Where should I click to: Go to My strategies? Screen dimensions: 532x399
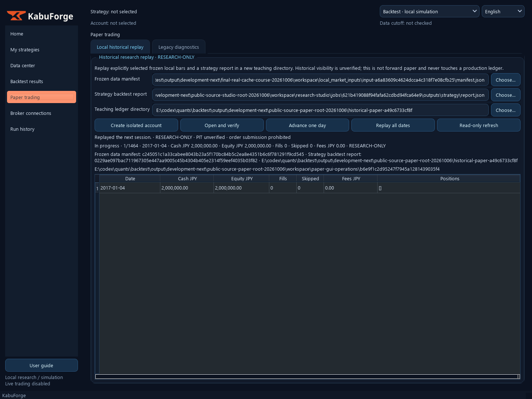(41, 50)
